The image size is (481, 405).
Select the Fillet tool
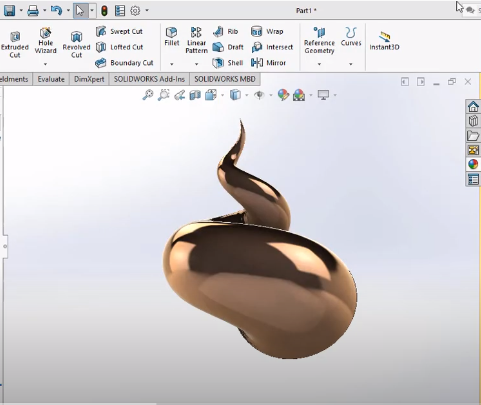[x=172, y=37]
